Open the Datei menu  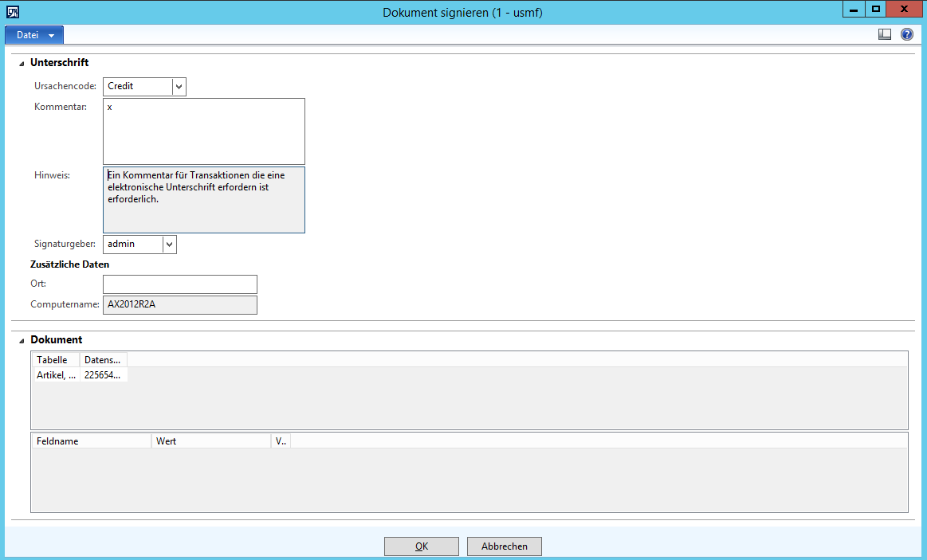pos(34,35)
